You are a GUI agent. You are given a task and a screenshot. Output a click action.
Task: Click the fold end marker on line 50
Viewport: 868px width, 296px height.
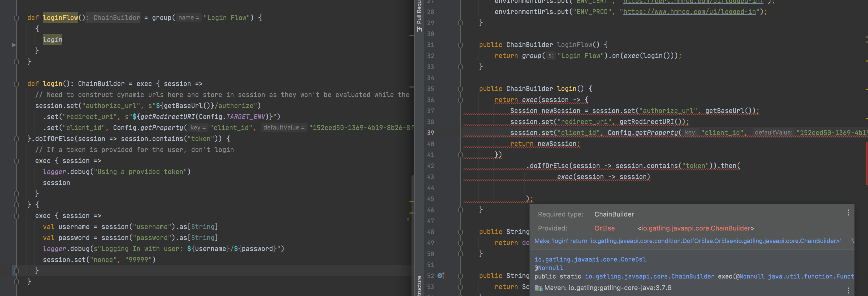[460, 253]
